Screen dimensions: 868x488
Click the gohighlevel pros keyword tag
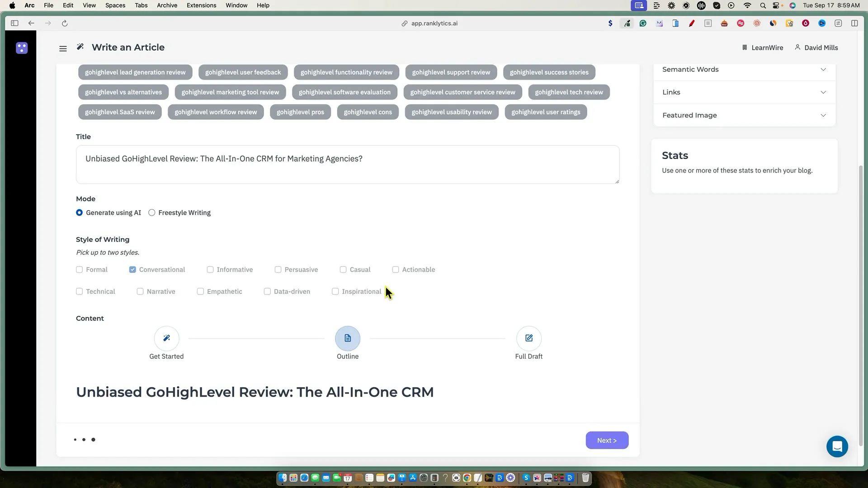pyautogui.click(x=300, y=112)
